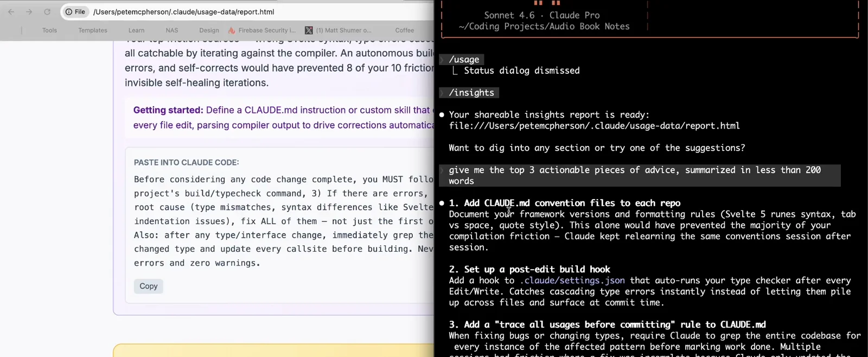Open the Firebase Security bookmark

(x=262, y=30)
